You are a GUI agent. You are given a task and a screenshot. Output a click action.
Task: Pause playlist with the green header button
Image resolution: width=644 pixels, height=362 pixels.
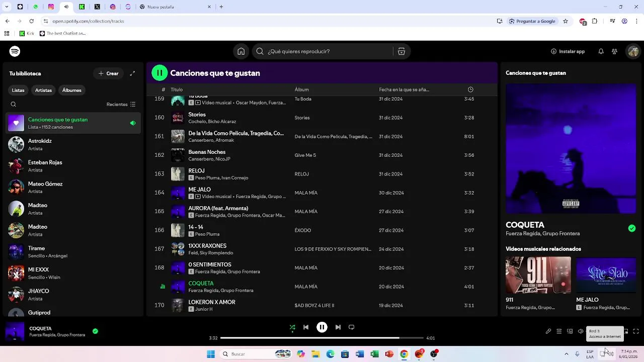point(159,73)
